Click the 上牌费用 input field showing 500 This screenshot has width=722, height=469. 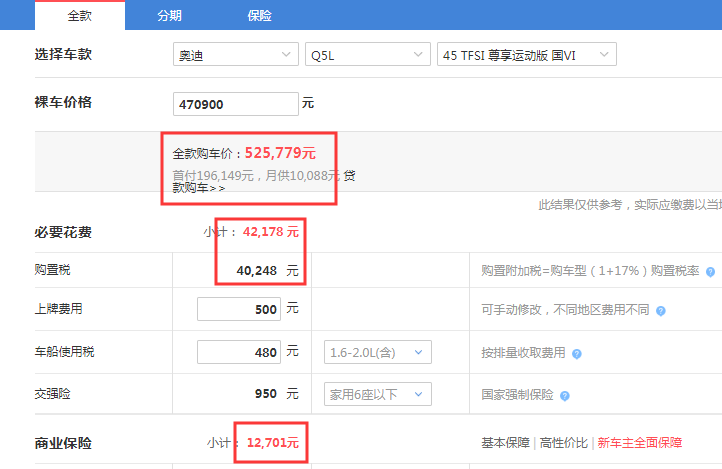(x=239, y=309)
